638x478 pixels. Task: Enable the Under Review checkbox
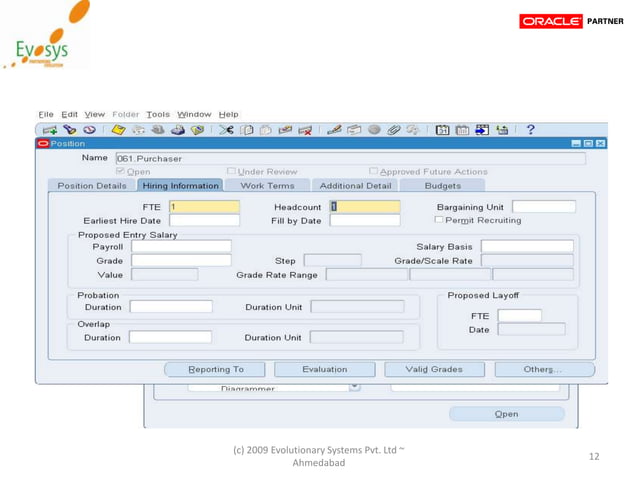coord(231,171)
